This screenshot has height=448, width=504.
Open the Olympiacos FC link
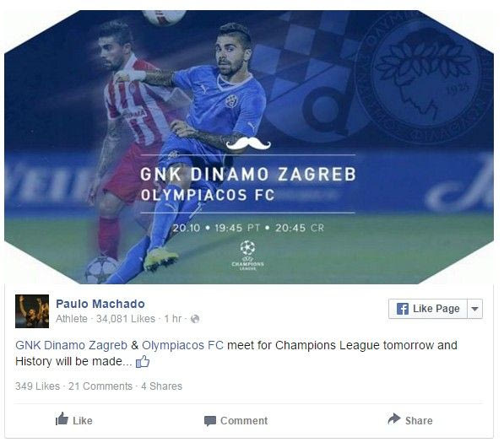point(182,345)
